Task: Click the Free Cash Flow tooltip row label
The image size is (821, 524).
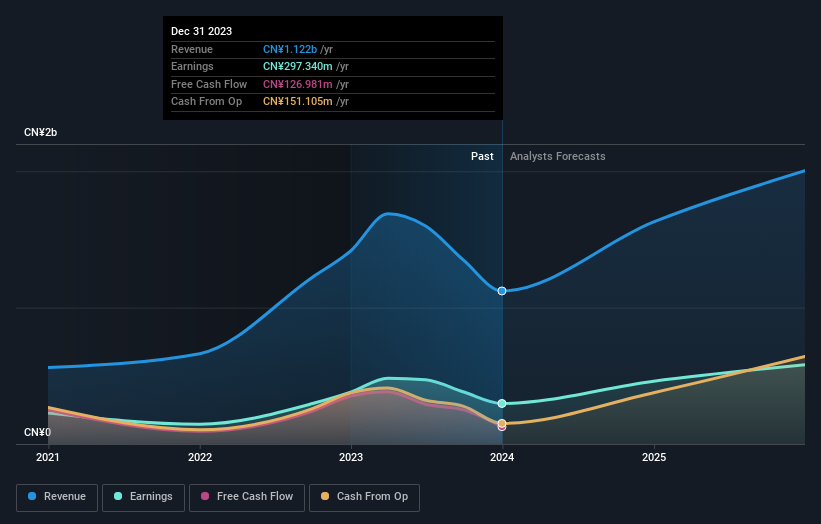Action: [209, 84]
